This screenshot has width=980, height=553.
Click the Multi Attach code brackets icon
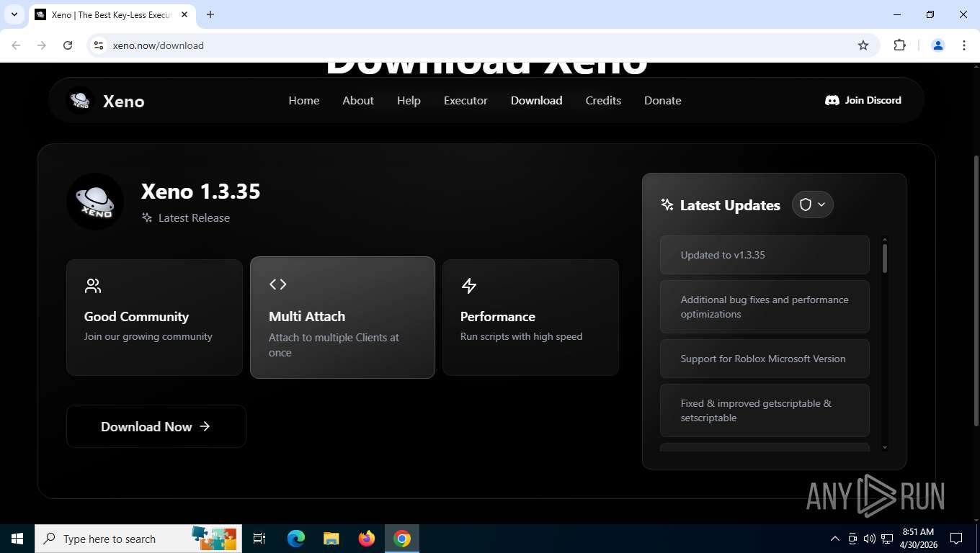pos(278,284)
